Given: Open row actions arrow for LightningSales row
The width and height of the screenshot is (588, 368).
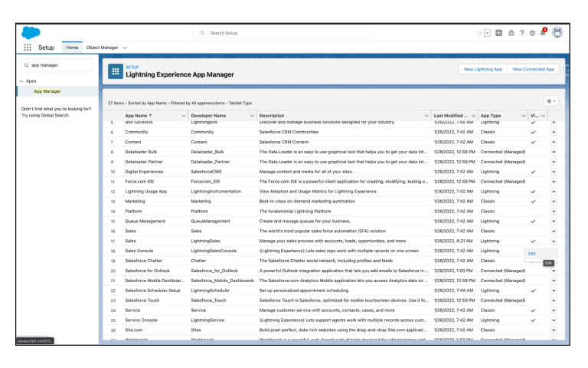Looking at the screenshot, I should tap(554, 242).
